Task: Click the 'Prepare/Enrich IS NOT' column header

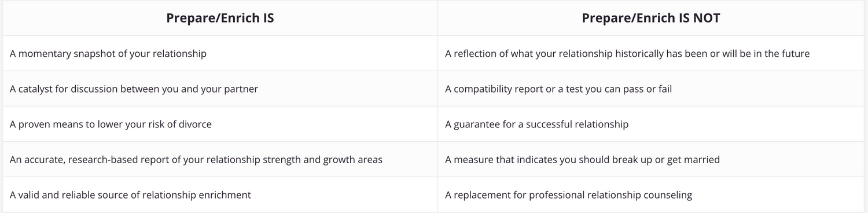Action: [651, 18]
